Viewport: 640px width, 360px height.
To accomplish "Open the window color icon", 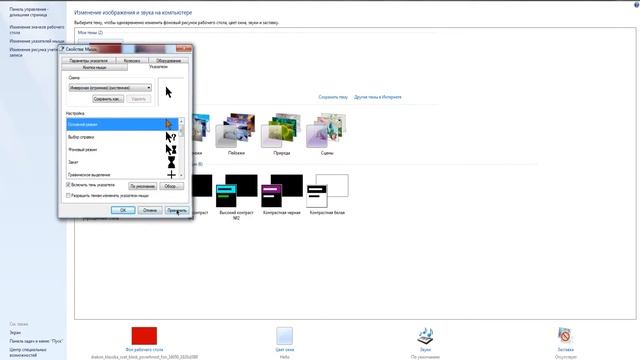I will tap(284, 336).
